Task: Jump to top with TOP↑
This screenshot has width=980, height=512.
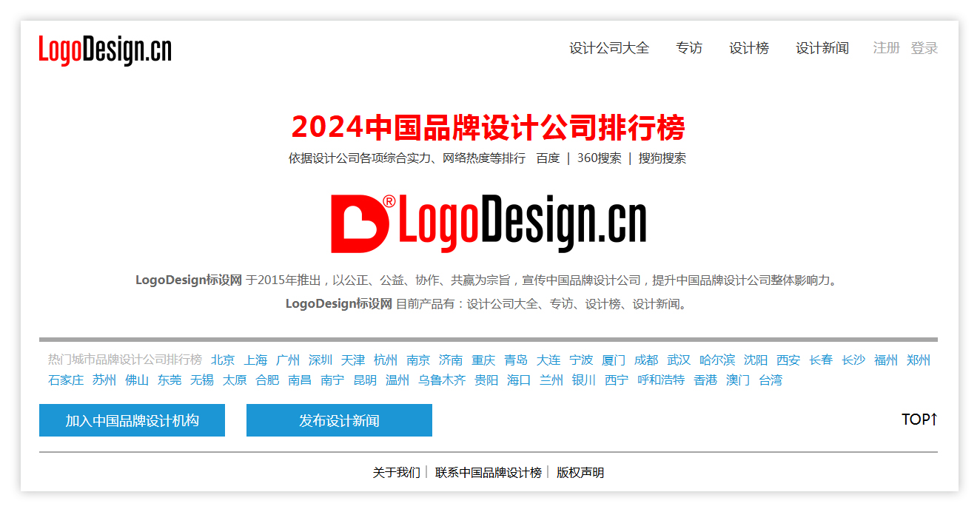Action: (x=919, y=420)
